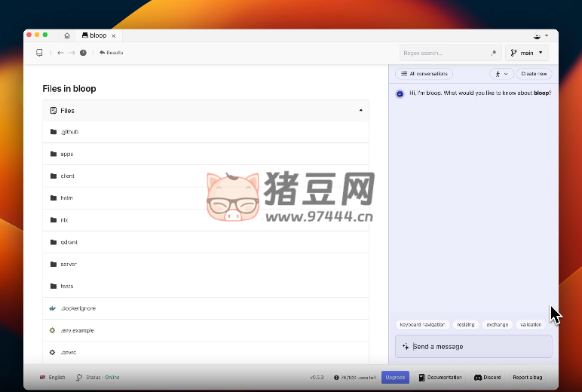Select the 'keyboard navigation' suggestion chip
Viewport: 582px width, 392px height.
tap(422, 325)
